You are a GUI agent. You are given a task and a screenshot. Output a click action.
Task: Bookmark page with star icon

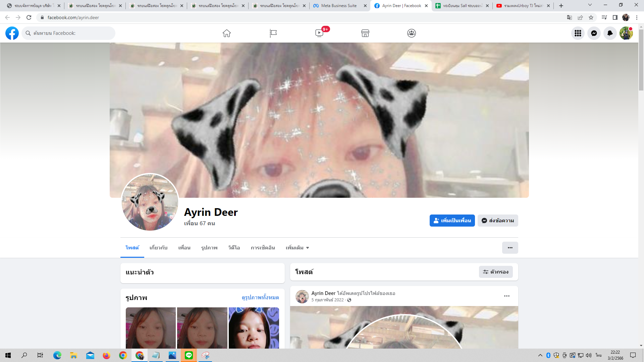tap(591, 17)
